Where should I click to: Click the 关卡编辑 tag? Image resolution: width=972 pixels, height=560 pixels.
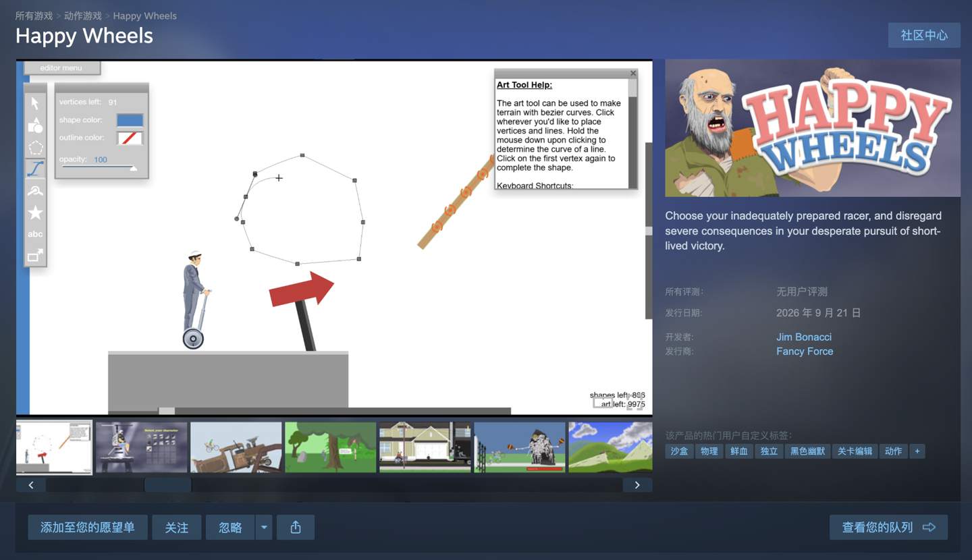[855, 451]
